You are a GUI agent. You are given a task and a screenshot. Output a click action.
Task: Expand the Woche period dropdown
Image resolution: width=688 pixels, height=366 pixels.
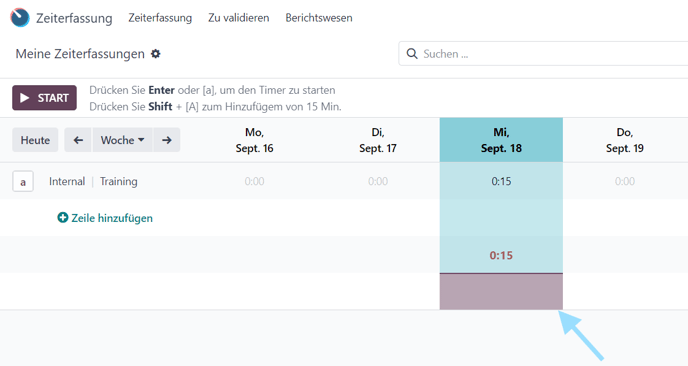point(122,140)
